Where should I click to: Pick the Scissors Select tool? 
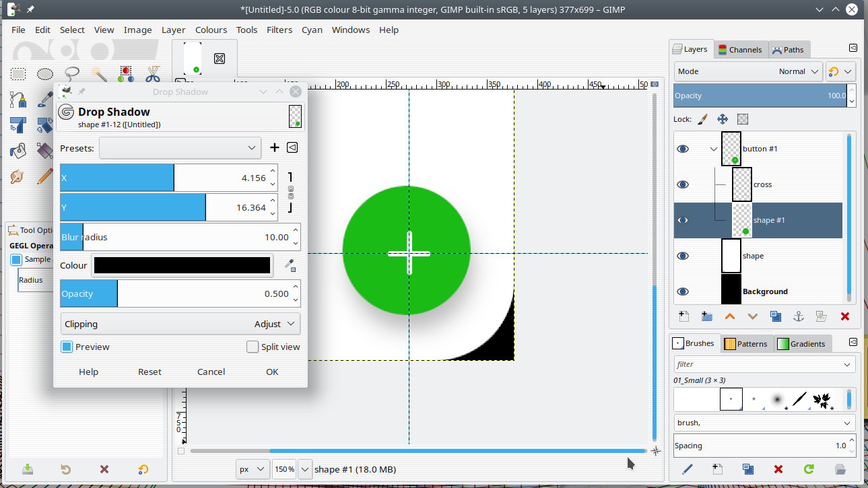click(x=153, y=74)
